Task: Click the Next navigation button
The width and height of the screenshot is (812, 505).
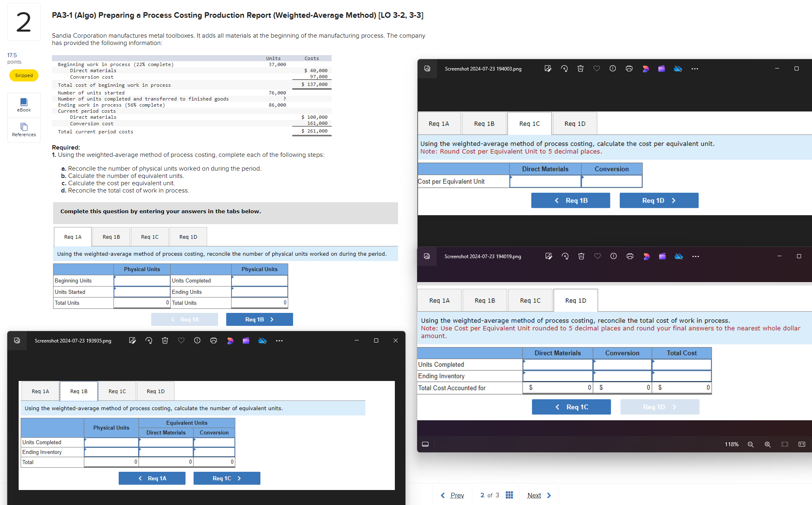Action: tap(534, 495)
